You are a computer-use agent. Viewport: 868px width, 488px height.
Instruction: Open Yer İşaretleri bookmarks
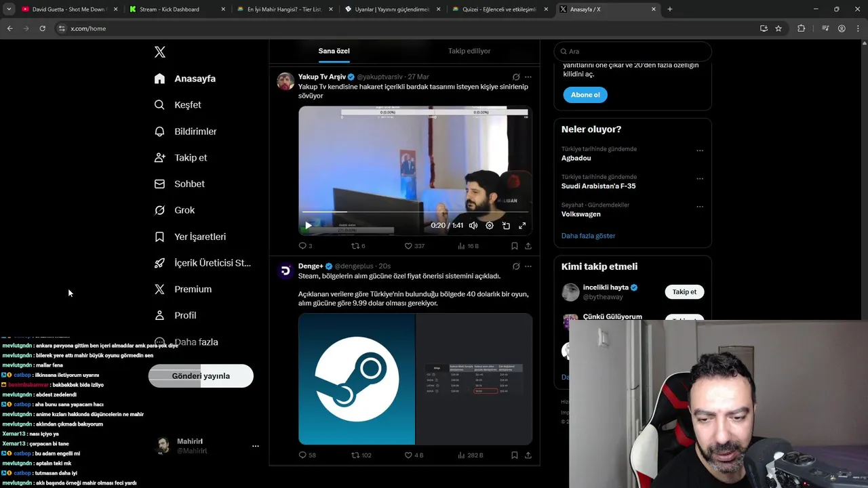point(190,237)
